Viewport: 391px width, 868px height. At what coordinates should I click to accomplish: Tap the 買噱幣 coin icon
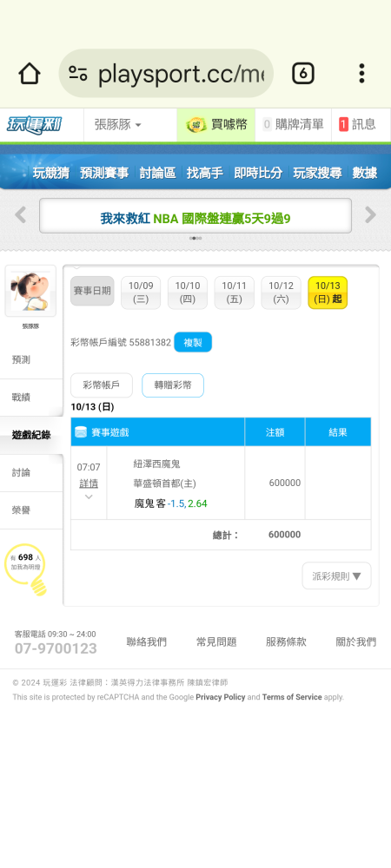196,124
